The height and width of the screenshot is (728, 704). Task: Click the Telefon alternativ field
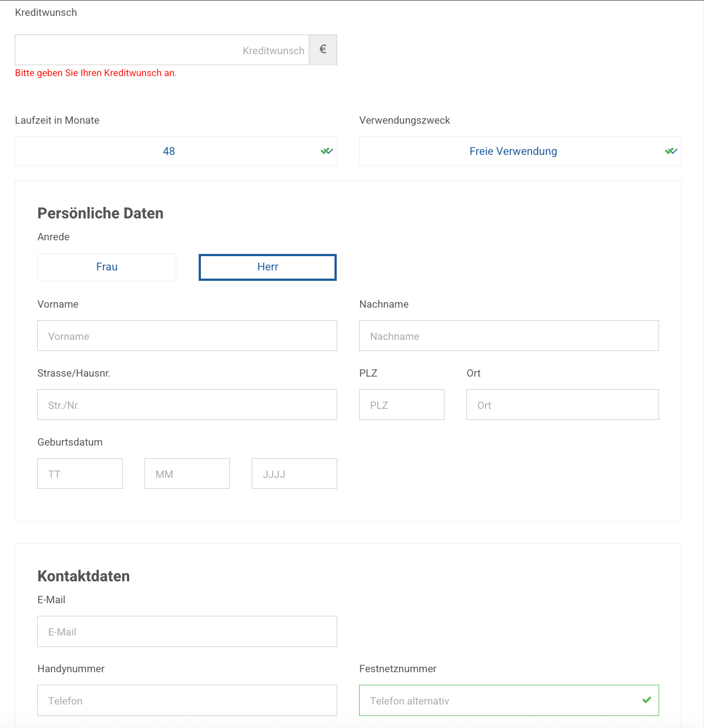tap(498, 700)
